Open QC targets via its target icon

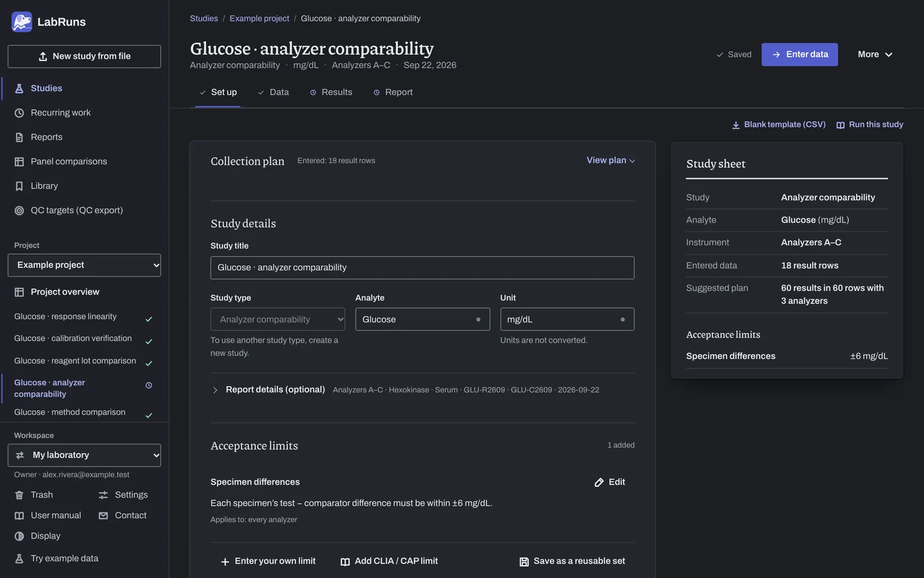click(19, 211)
